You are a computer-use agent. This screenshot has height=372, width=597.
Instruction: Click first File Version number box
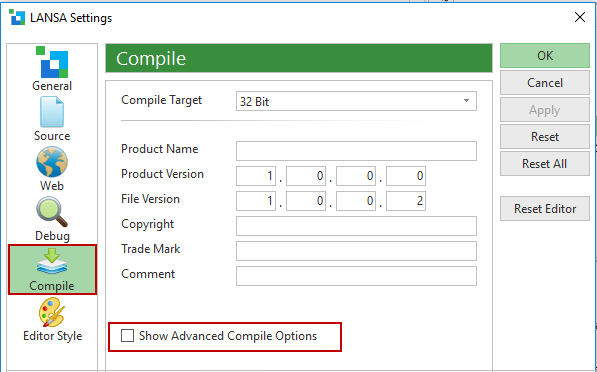tap(256, 201)
